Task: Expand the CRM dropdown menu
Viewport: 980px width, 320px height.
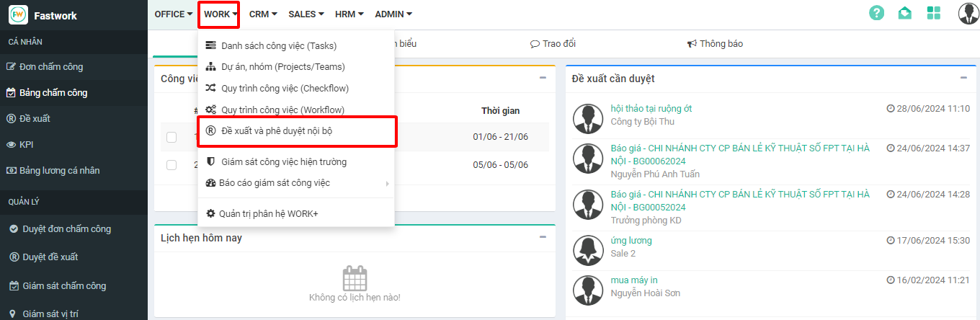Action: [264, 14]
